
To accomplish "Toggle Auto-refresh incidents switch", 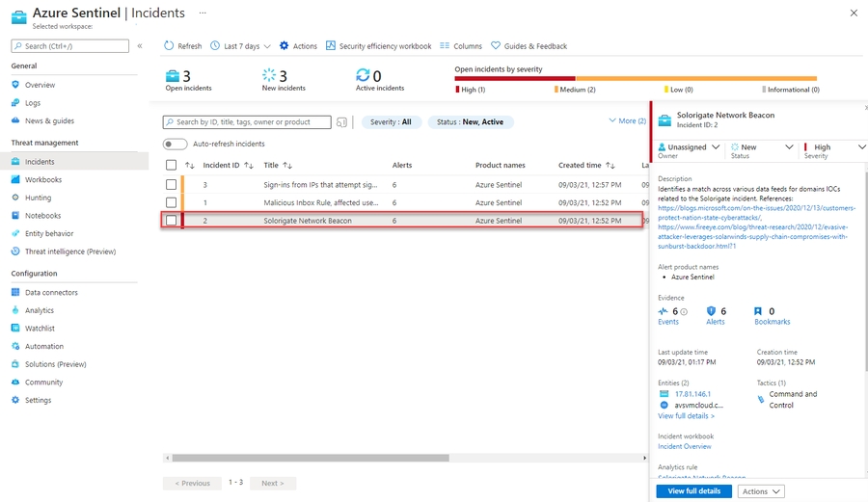I will pyautogui.click(x=175, y=144).
